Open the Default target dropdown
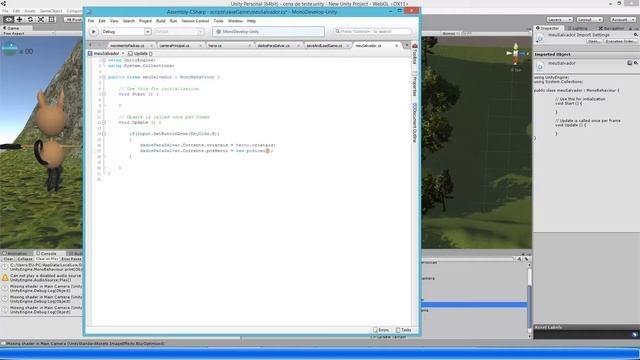This screenshot has width=640, height=360. [179, 31]
